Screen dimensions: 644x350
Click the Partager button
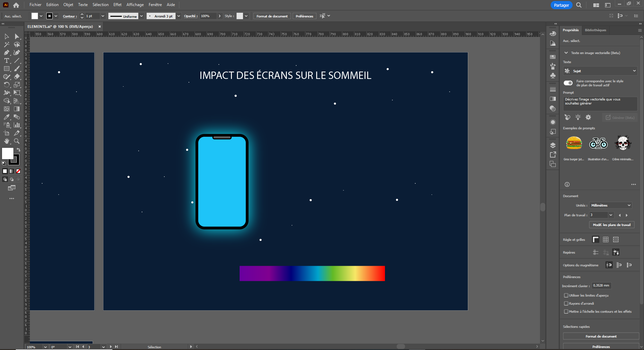[561, 5]
